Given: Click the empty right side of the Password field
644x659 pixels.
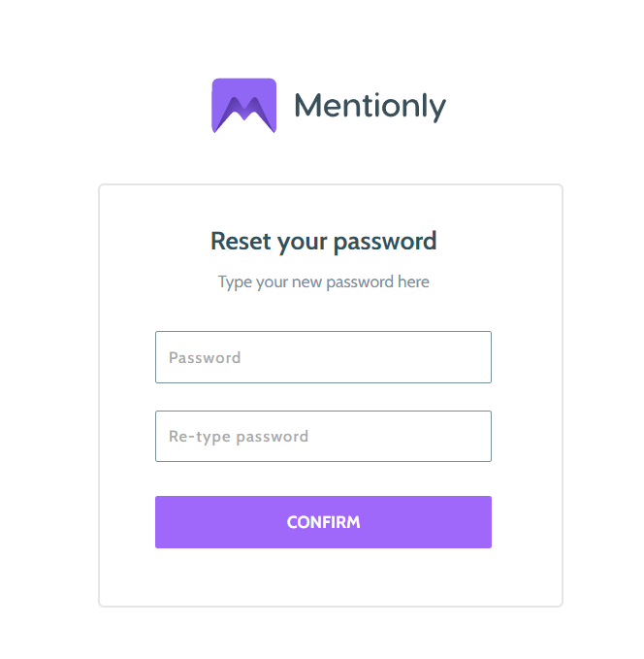Looking at the screenshot, I should [420, 357].
